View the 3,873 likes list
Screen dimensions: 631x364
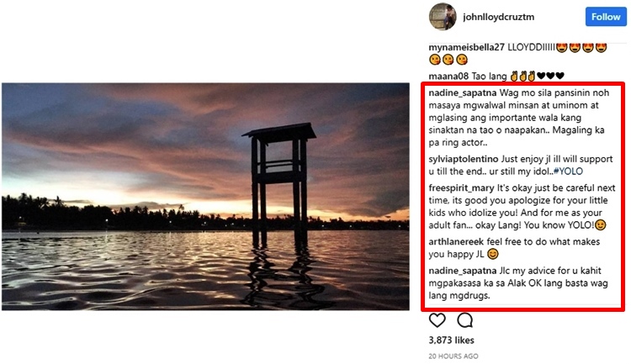click(453, 340)
